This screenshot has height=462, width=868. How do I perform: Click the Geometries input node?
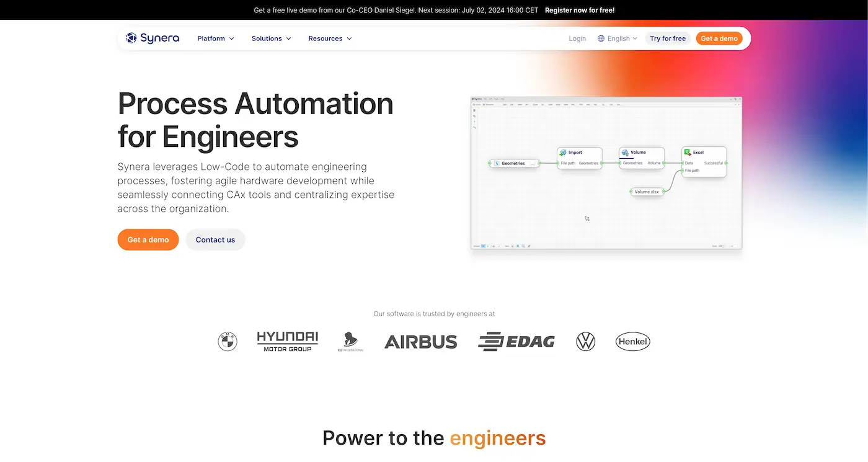[x=514, y=163]
